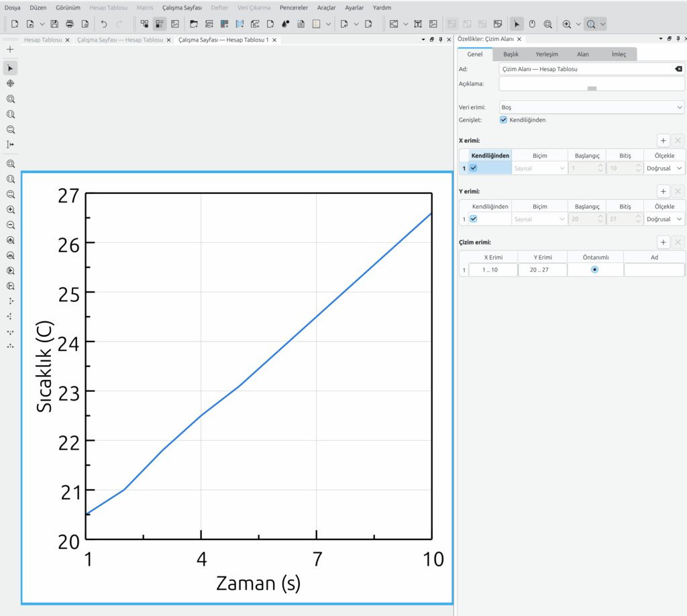The image size is (687, 616).
Task: Shift plot up with dotted arrow icon
Action: coord(11,346)
